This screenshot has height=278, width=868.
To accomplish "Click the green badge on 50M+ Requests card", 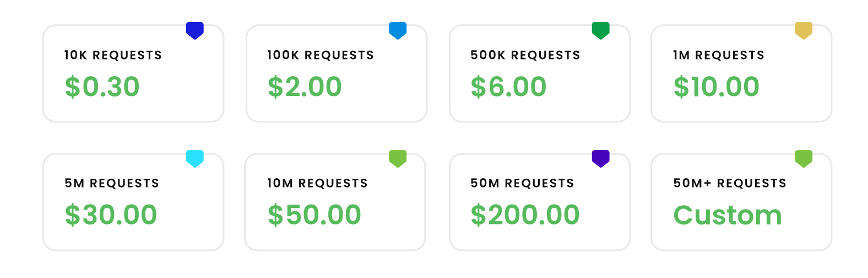I will 804,158.
